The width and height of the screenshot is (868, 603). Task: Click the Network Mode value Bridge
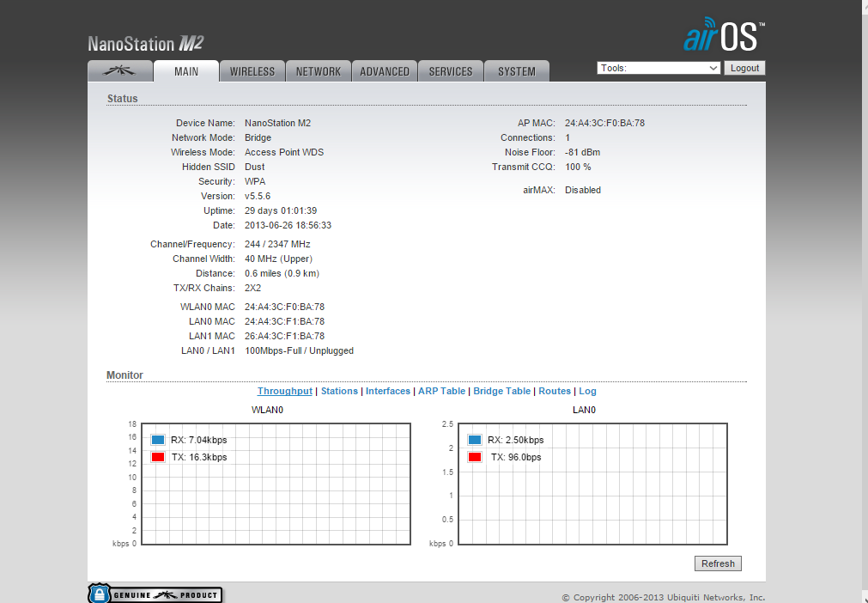click(258, 137)
